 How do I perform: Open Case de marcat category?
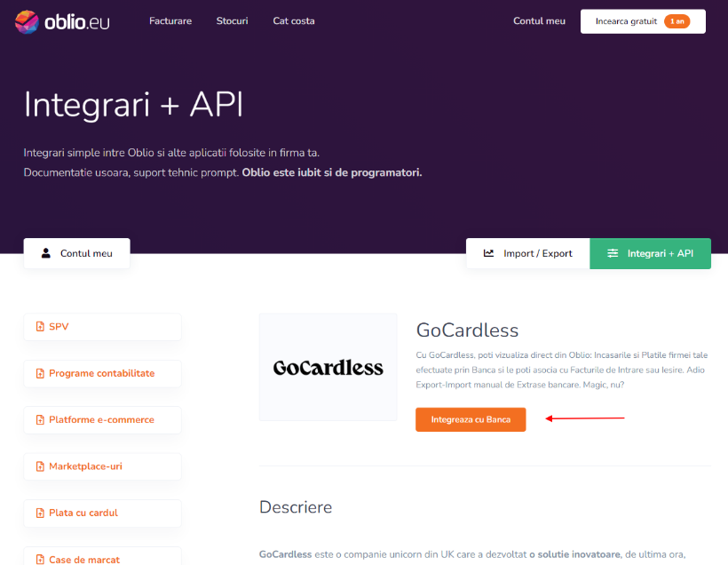point(102,556)
